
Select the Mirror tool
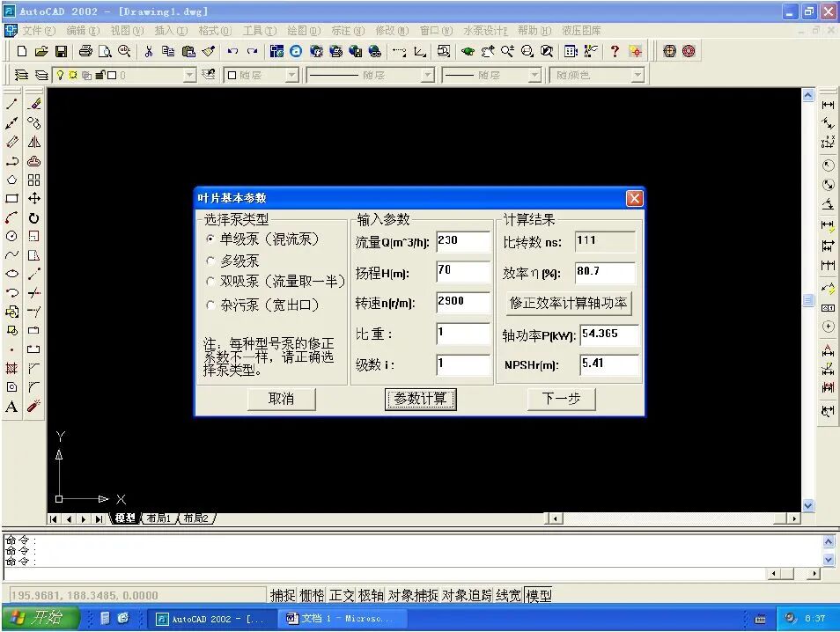pyautogui.click(x=33, y=142)
